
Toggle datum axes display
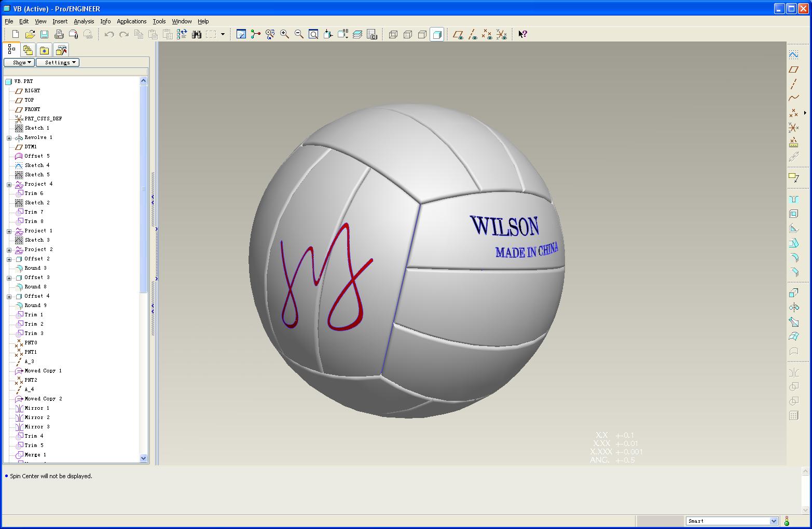tap(472, 34)
